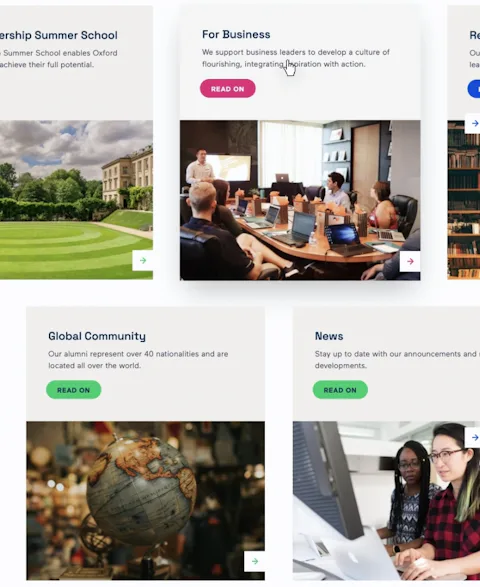
Task: Click the business meeting room photo
Action: click(x=300, y=200)
